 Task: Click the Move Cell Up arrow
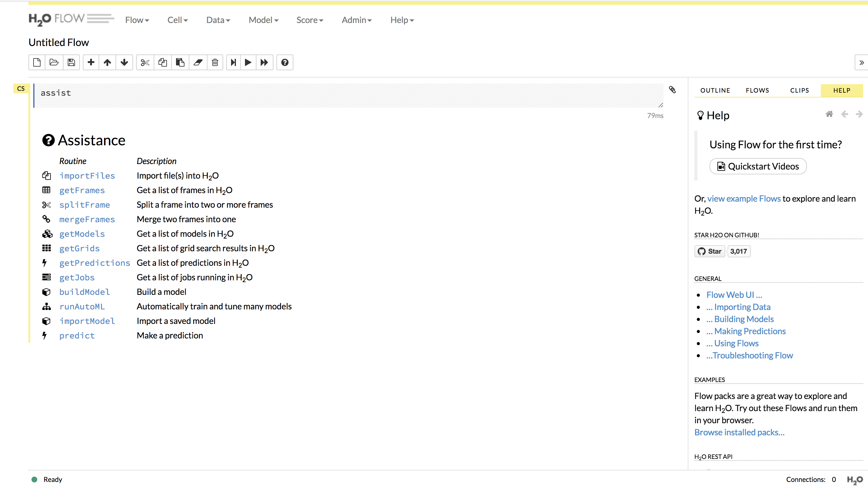[107, 62]
